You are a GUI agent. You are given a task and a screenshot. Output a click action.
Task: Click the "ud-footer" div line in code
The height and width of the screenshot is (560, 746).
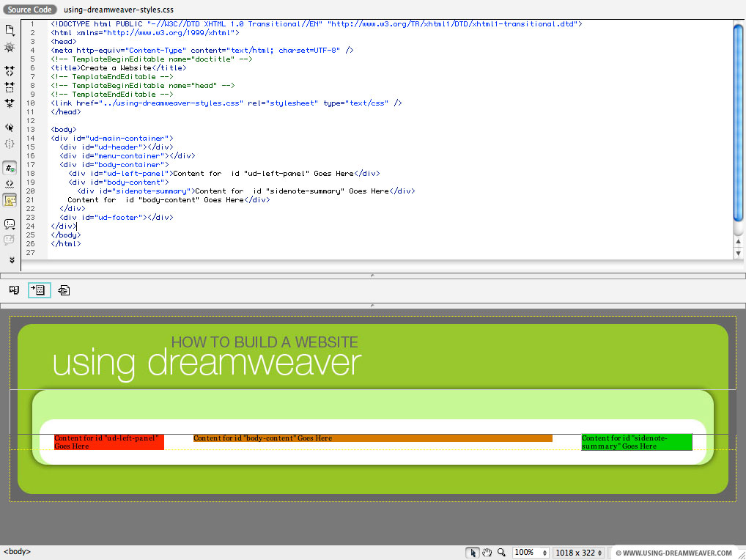point(117,218)
